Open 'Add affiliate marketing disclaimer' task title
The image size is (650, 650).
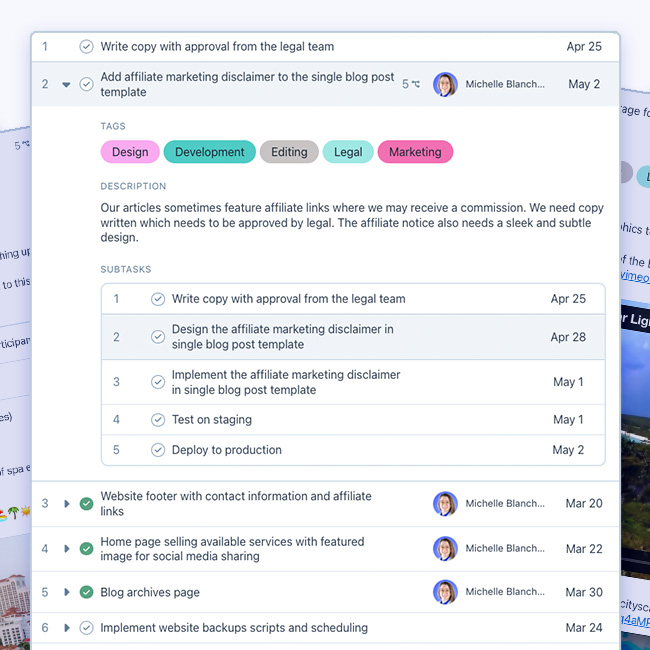pos(247,84)
